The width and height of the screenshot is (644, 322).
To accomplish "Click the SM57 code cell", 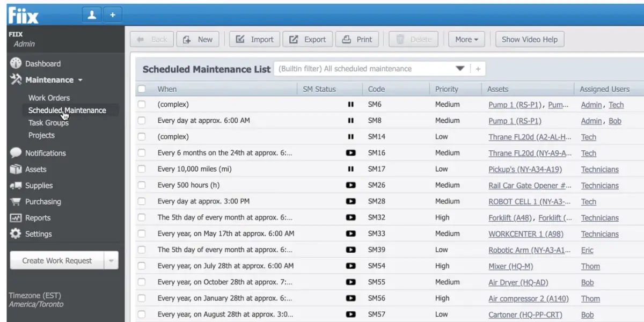I will point(377,314).
